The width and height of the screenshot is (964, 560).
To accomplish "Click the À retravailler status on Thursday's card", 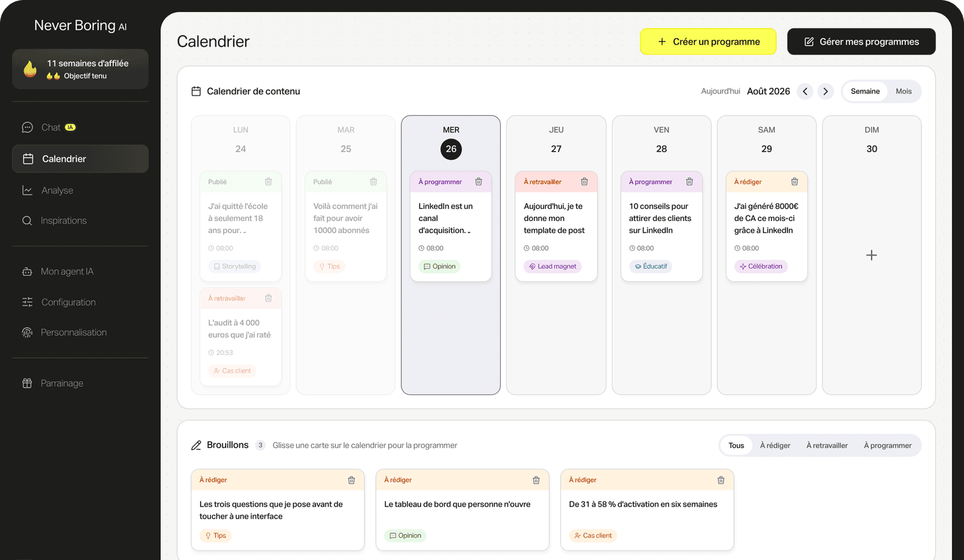I will (542, 182).
